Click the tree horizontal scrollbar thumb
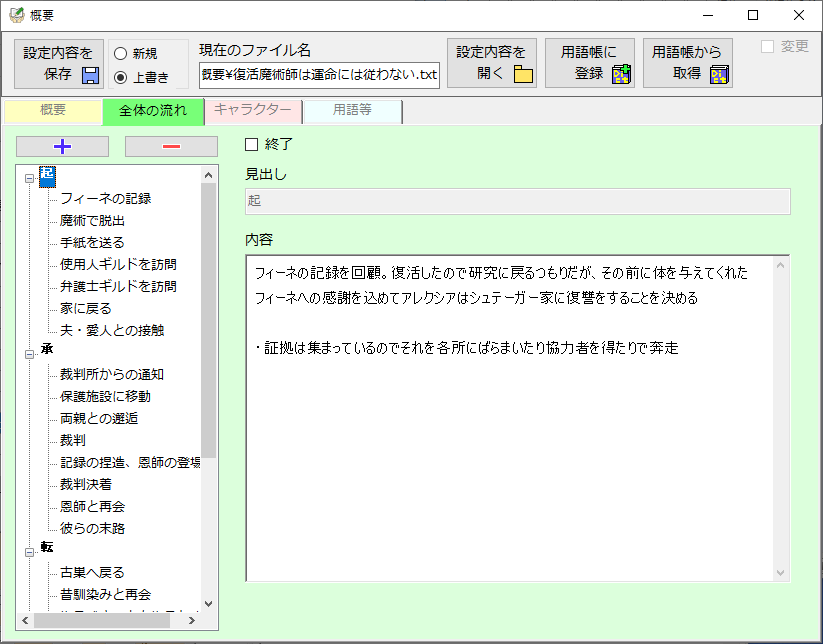 click(102, 620)
